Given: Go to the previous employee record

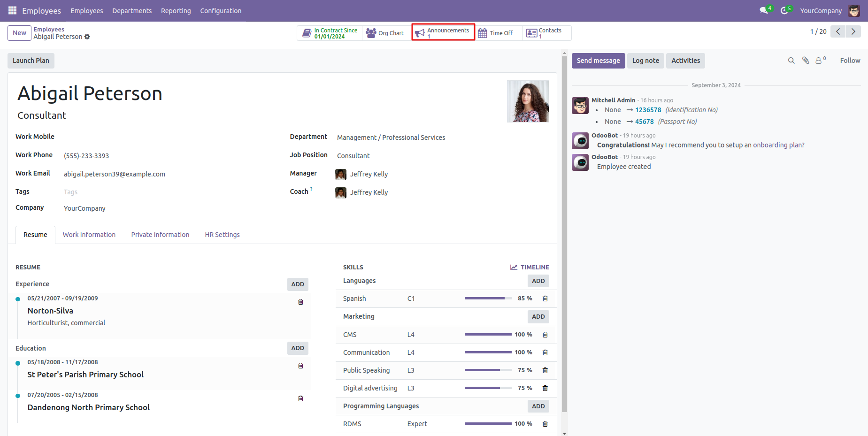Looking at the screenshot, I should point(838,31).
